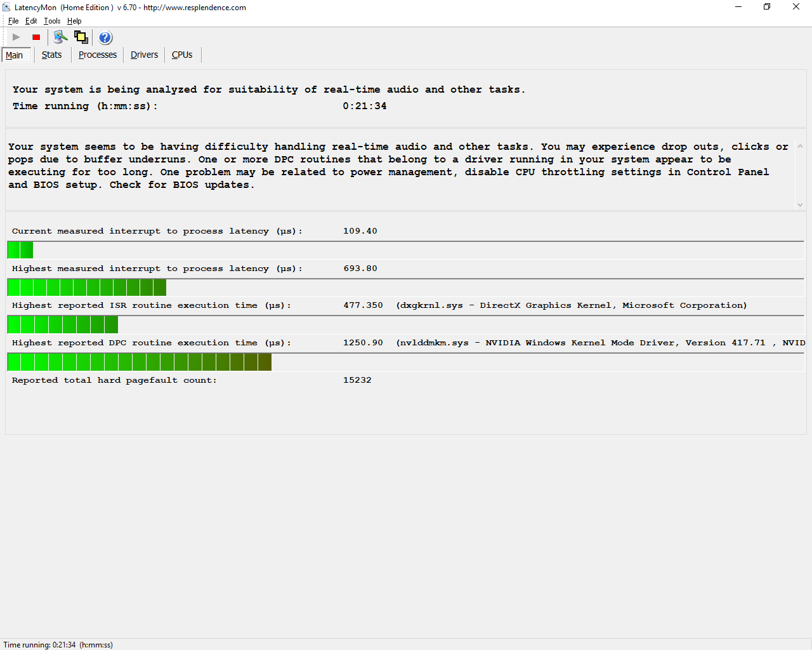The width and height of the screenshot is (812, 650).
Task: Click scroll-down arrow in the analysis message box
Action: click(x=800, y=204)
